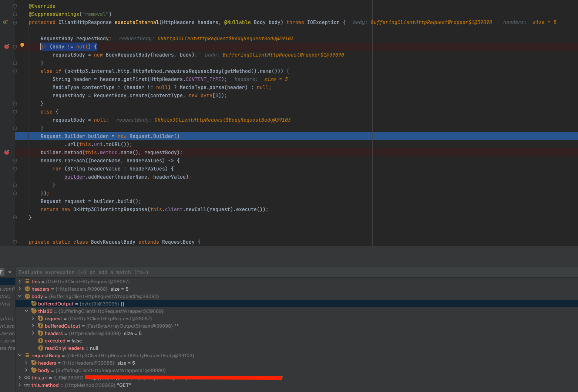Expand the request OkHttp3ClientHttpRequest@39087 field
578x392 pixels.
coord(33,318)
